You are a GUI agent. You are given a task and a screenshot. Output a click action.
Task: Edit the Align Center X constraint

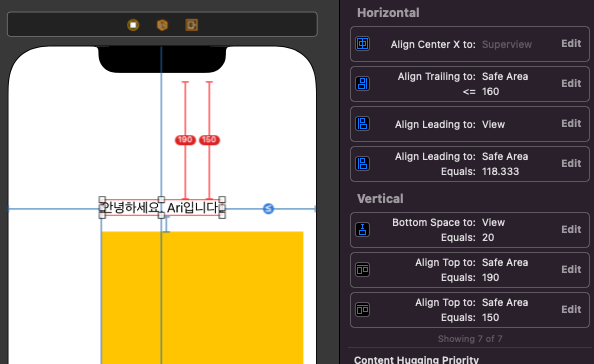click(571, 44)
